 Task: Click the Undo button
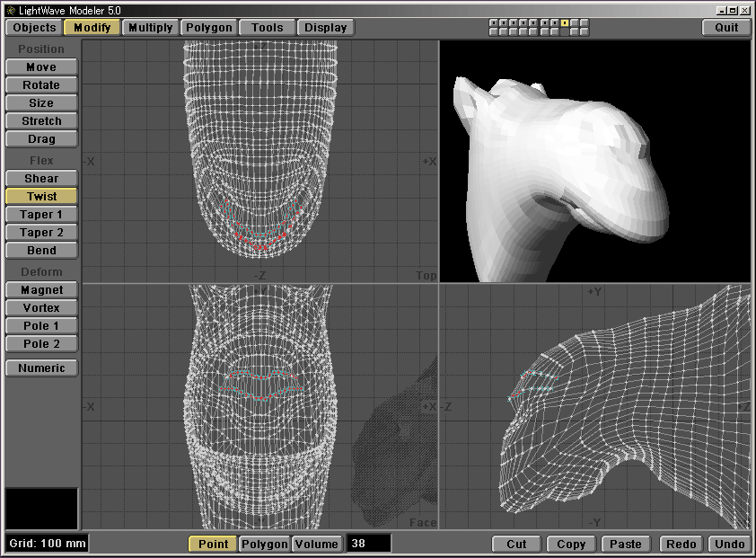tap(729, 544)
